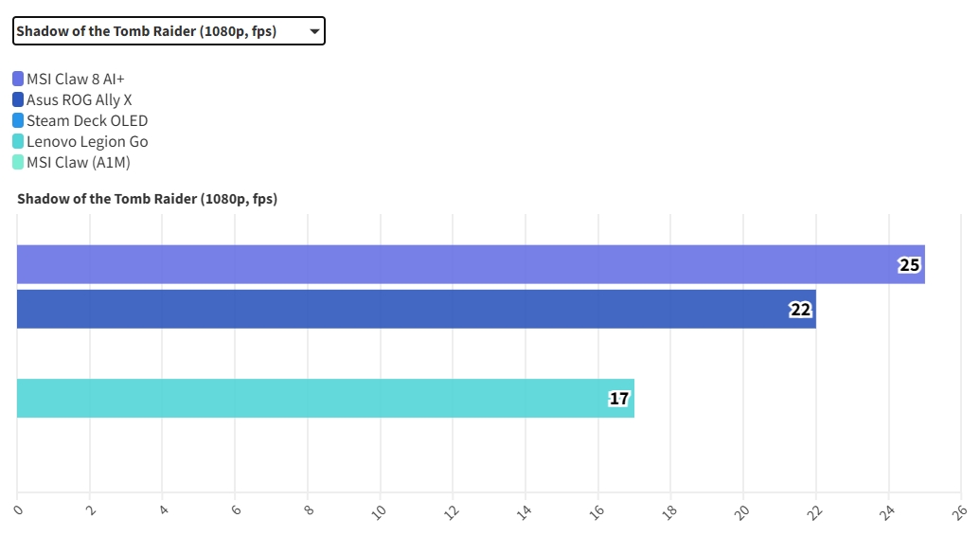Click the Lenovo Legion Go legend swatch
The image size is (980, 536).
coord(18,141)
